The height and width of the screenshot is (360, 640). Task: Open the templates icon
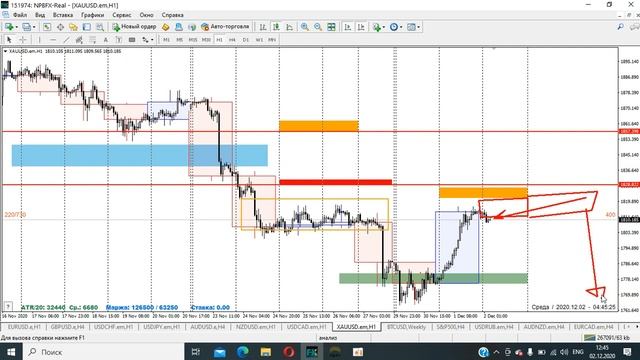pos(411,27)
